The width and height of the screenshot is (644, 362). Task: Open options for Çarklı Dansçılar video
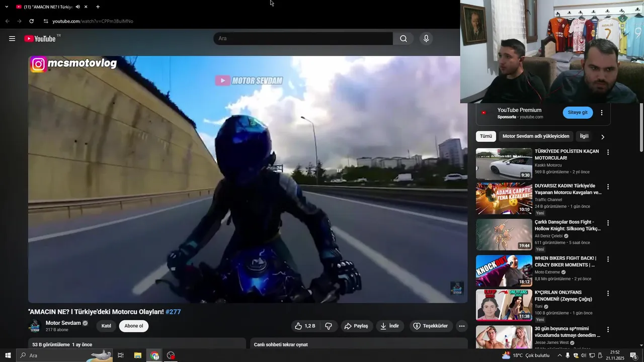608,223
